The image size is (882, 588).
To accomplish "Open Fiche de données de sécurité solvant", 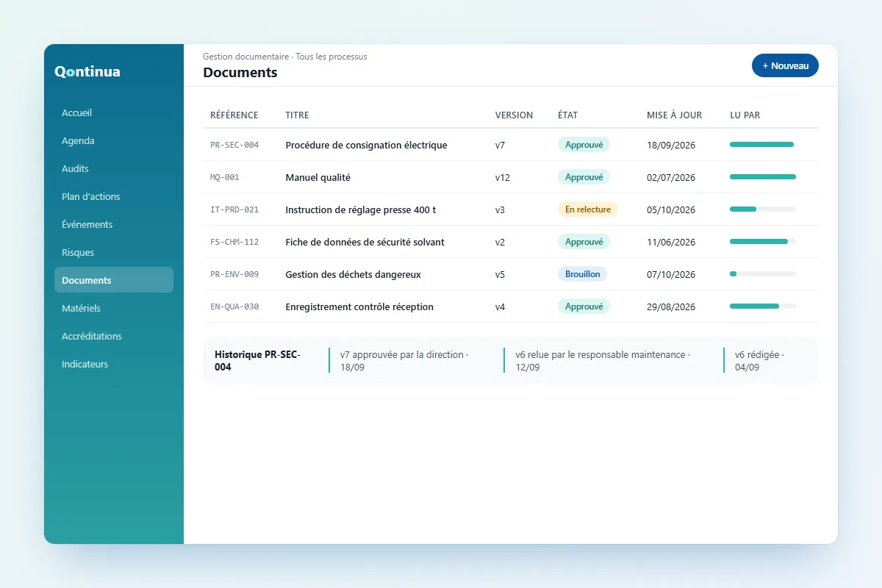I will (365, 242).
